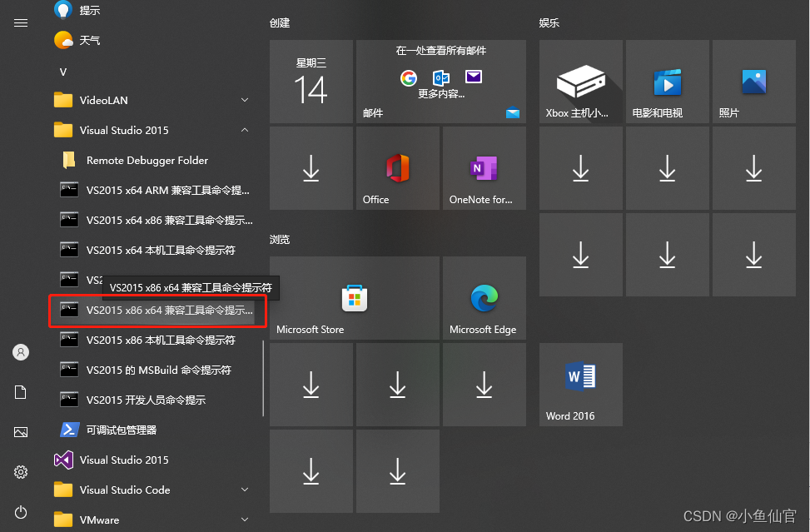Image resolution: width=810 pixels, height=532 pixels.
Task: Open the 照片 photos tile
Action: (753, 82)
